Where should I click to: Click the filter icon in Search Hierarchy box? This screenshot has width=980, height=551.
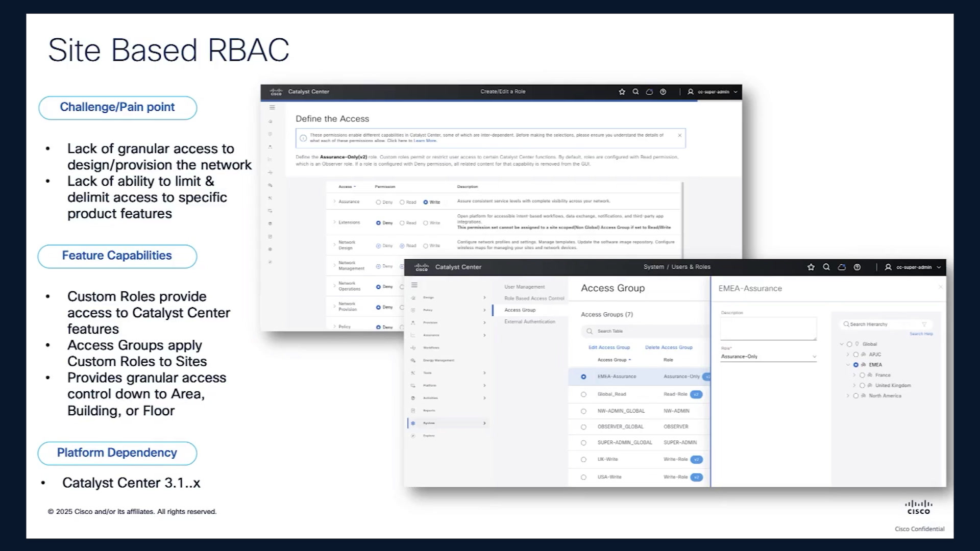click(924, 324)
